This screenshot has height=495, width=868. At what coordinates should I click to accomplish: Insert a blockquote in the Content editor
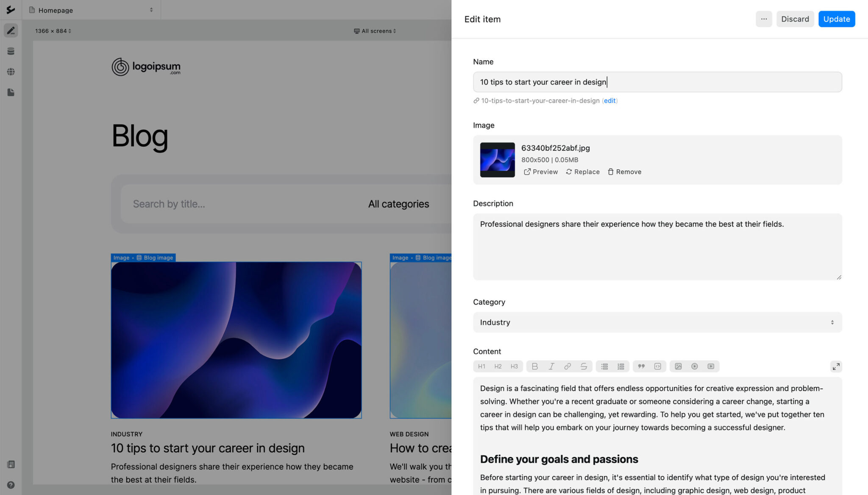641,366
